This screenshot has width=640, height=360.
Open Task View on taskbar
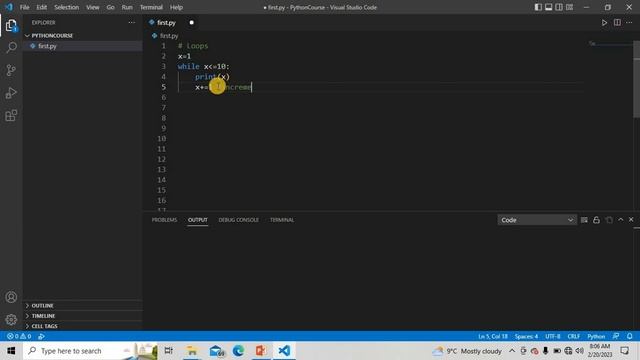tap(168, 351)
